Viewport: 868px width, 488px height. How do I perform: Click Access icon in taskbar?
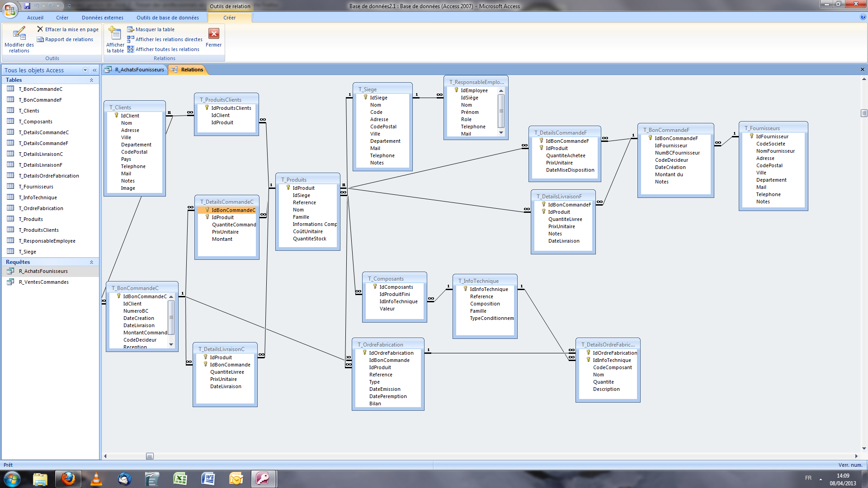(263, 479)
